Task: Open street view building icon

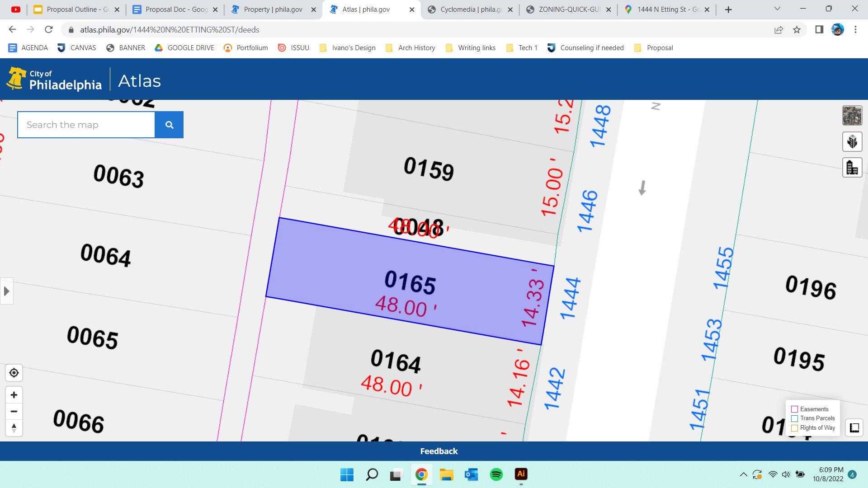Action: point(852,168)
